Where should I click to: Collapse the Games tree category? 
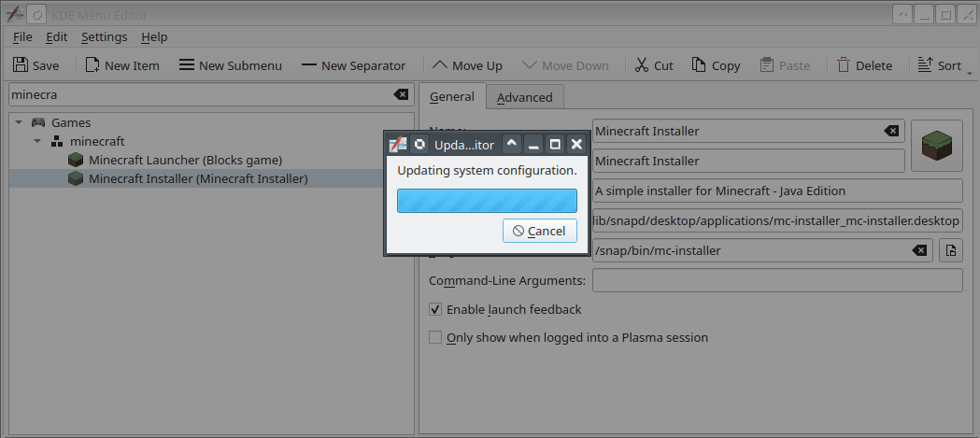tap(19, 122)
